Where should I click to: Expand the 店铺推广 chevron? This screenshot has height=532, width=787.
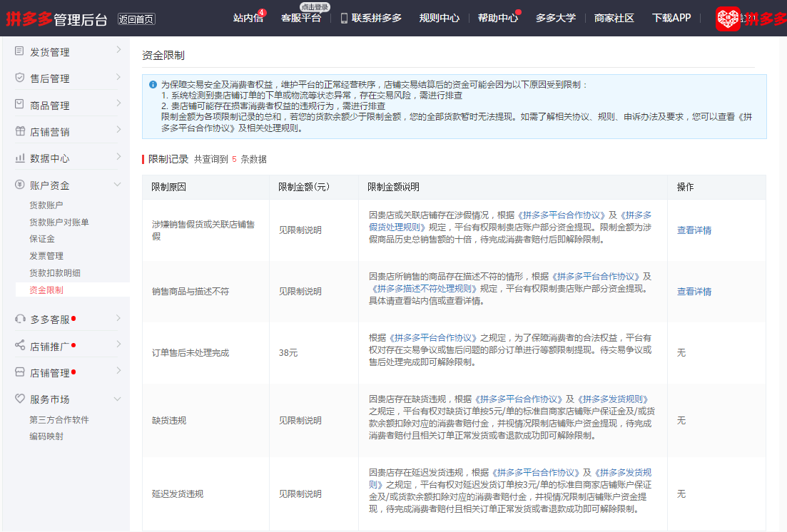pyautogui.click(x=118, y=344)
